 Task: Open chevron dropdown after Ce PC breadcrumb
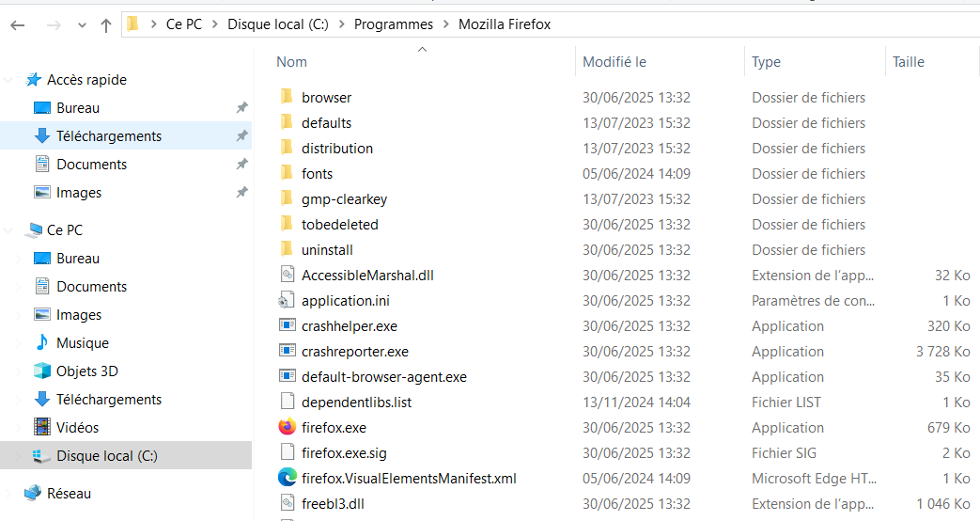click(215, 24)
